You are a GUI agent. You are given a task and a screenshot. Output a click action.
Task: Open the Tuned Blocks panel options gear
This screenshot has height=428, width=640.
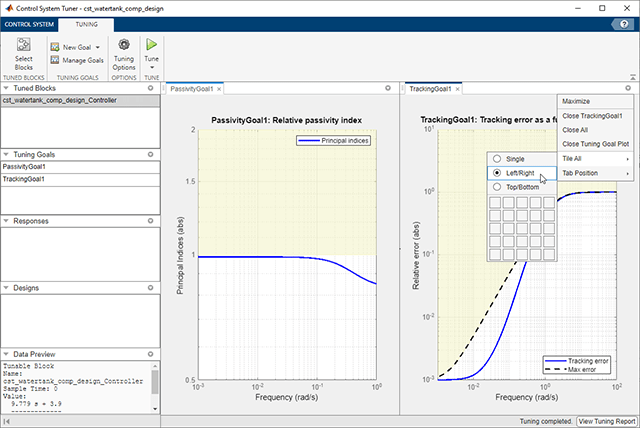pos(150,89)
